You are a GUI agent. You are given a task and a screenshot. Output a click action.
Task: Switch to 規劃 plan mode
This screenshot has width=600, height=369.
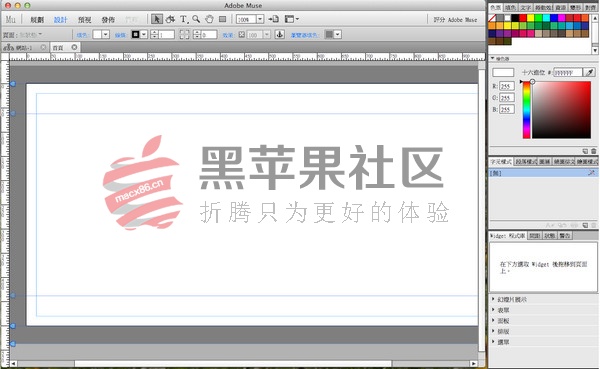tap(37, 20)
